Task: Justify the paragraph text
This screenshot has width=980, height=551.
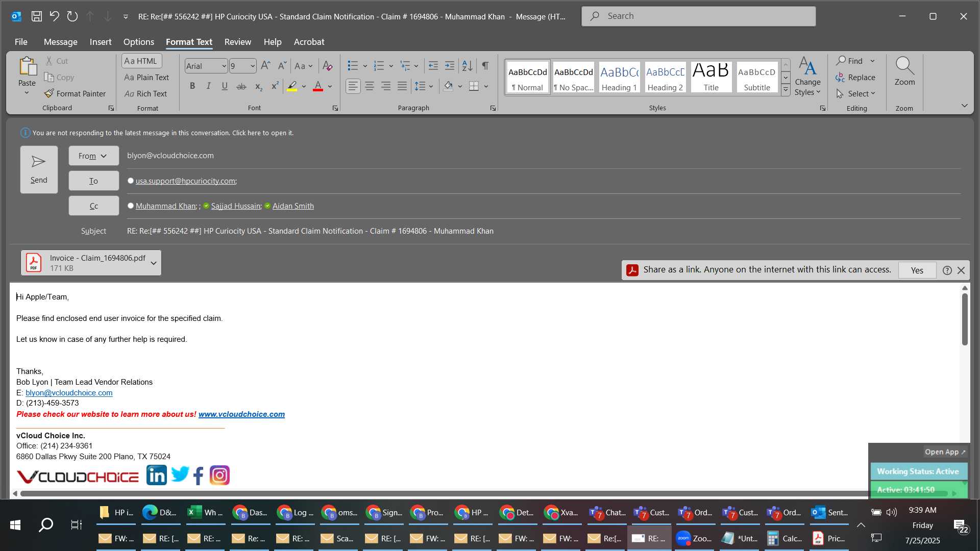Action: (402, 86)
